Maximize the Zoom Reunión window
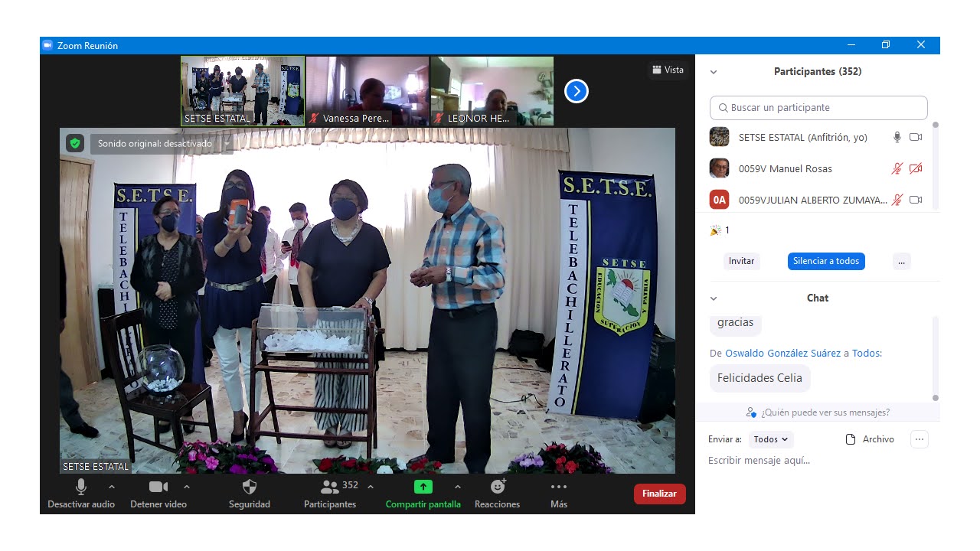This screenshot has height=551, width=980. tap(886, 45)
